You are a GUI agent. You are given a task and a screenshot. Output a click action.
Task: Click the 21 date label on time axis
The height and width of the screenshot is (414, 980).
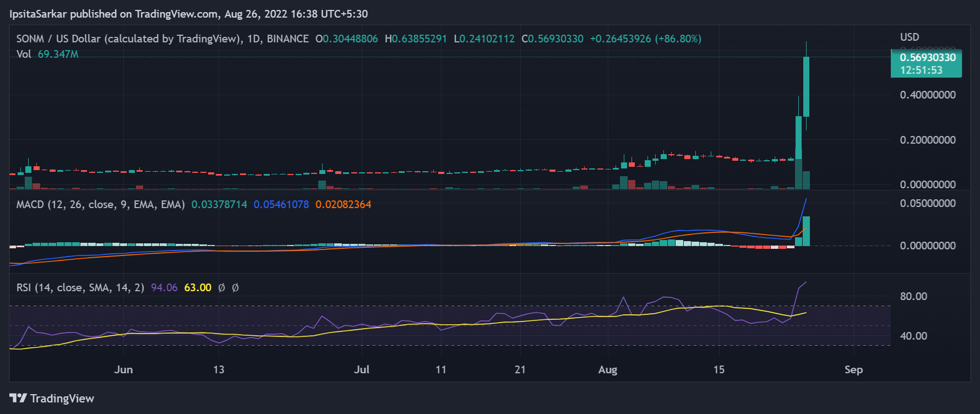point(520,369)
